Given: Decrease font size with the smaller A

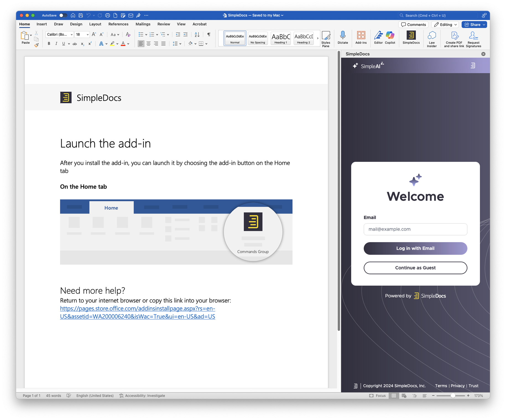Looking at the screenshot, I should [x=101, y=35].
